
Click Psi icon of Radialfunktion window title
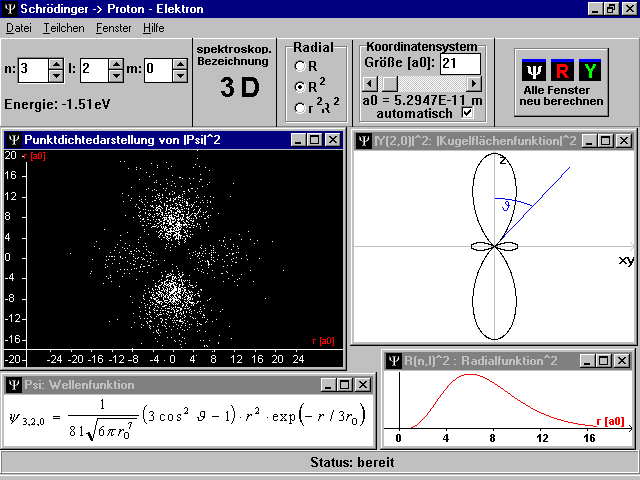(394, 360)
